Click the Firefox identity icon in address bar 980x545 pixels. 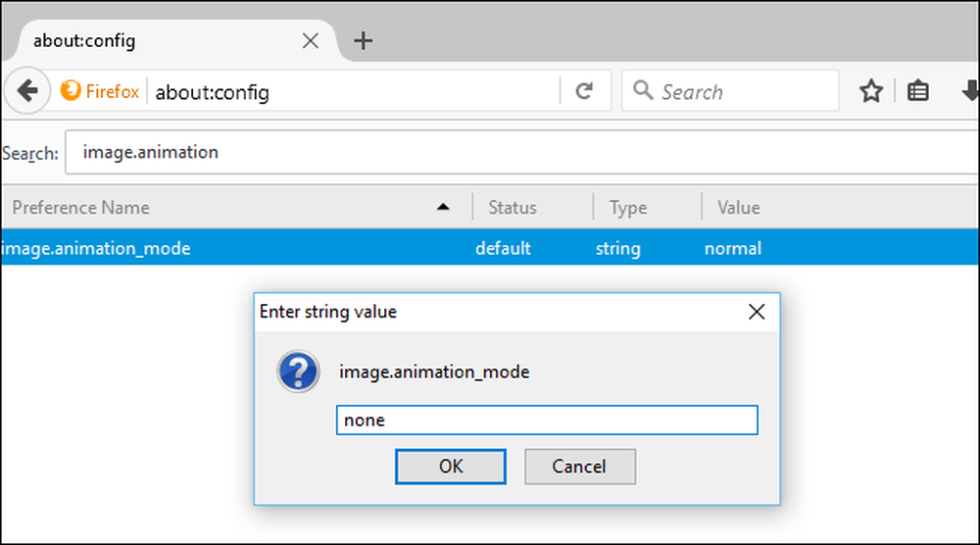click(71, 90)
